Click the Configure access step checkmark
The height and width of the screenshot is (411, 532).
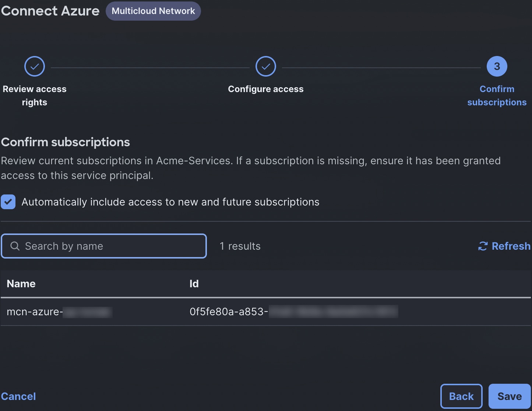[266, 67]
